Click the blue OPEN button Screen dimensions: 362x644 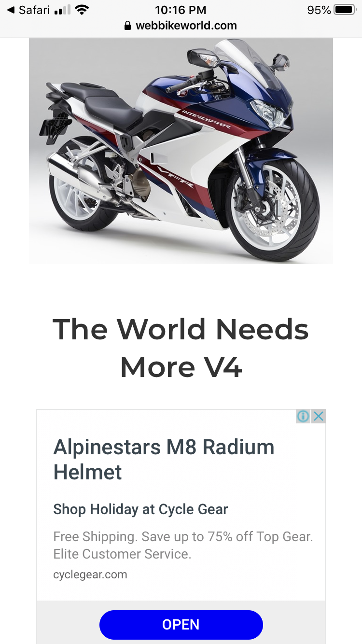(x=181, y=625)
